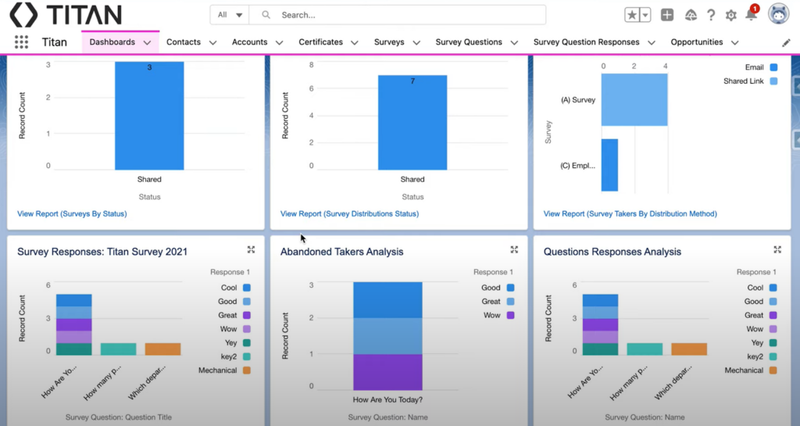
Task: Expand the Certificates tab chevron
Action: point(354,42)
